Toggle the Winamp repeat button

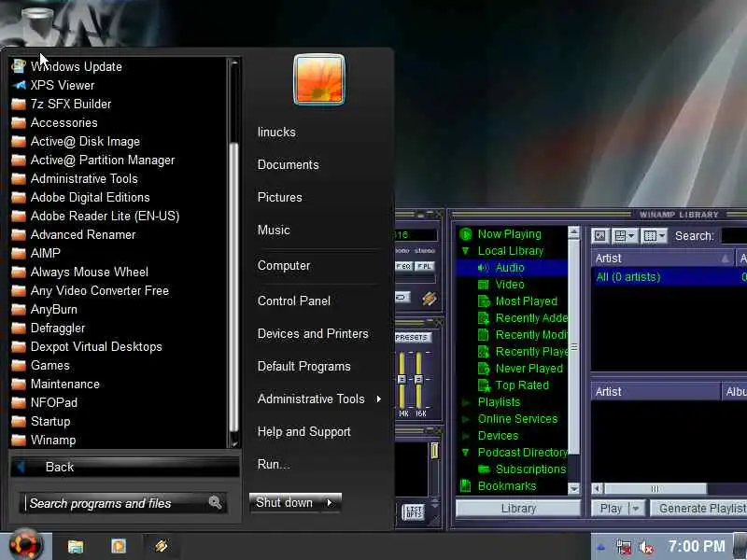[402, 297]
